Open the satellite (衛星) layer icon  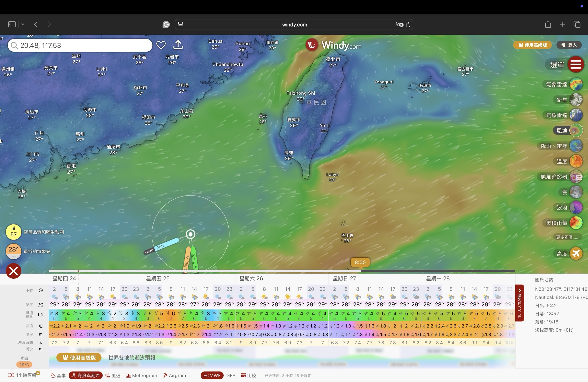(576, 100)
